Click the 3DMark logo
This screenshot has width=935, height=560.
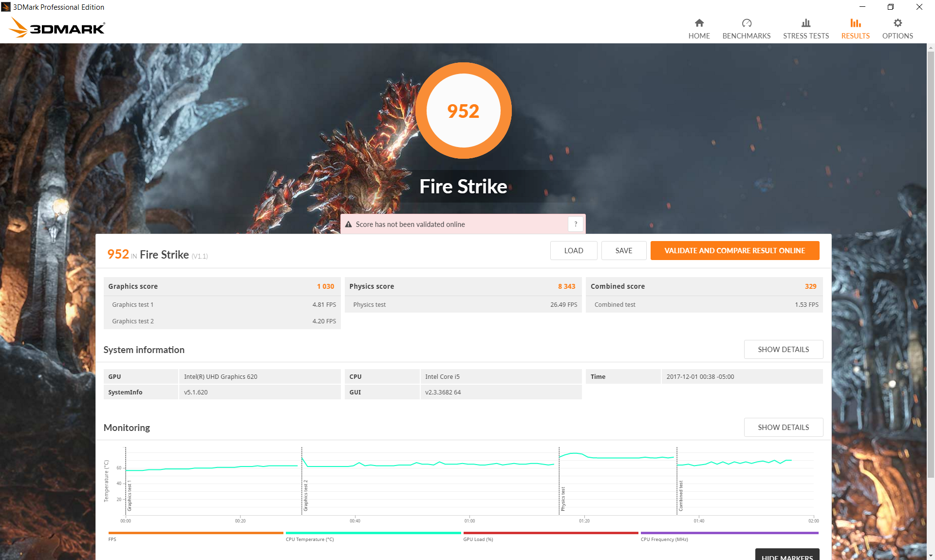[x=57, y=28]
